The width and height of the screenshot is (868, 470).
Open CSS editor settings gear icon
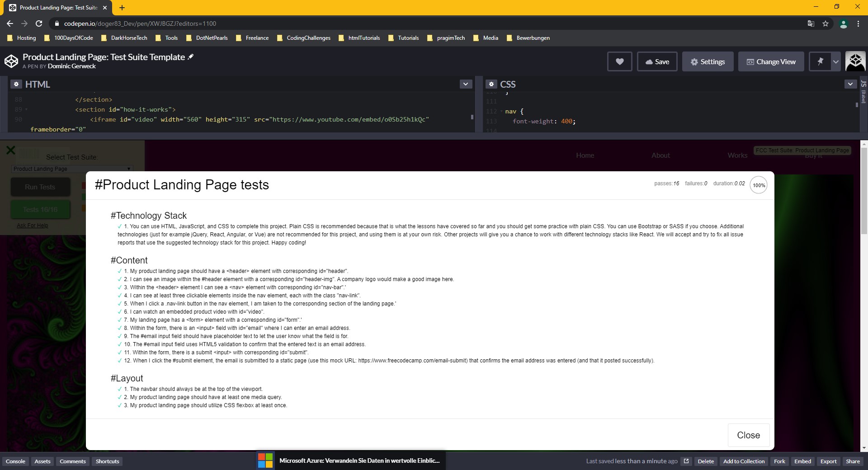(x=491, y=85)
